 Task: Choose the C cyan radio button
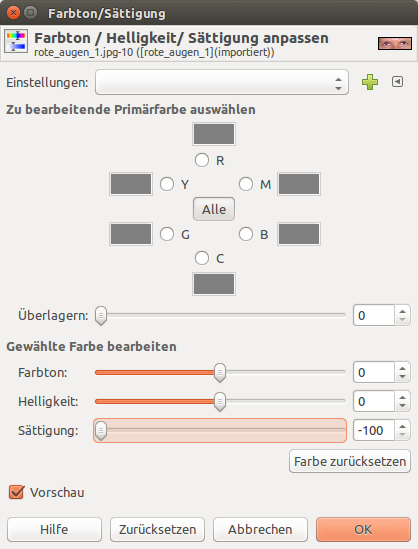tap(202, 258)
